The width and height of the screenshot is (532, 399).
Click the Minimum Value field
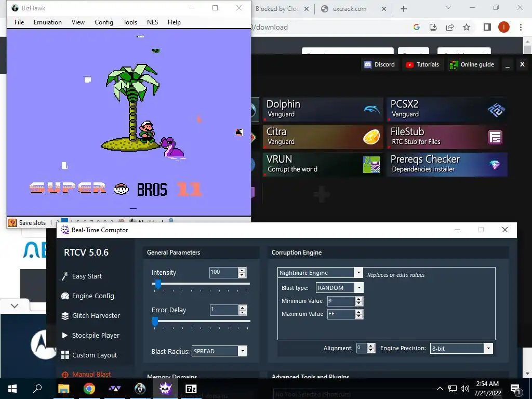pyautogui.click(x=341, y=301)
